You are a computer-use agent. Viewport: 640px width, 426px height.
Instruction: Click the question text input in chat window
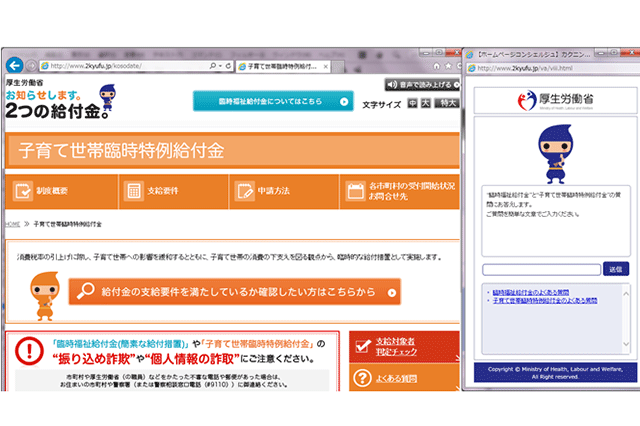point(541,269)
